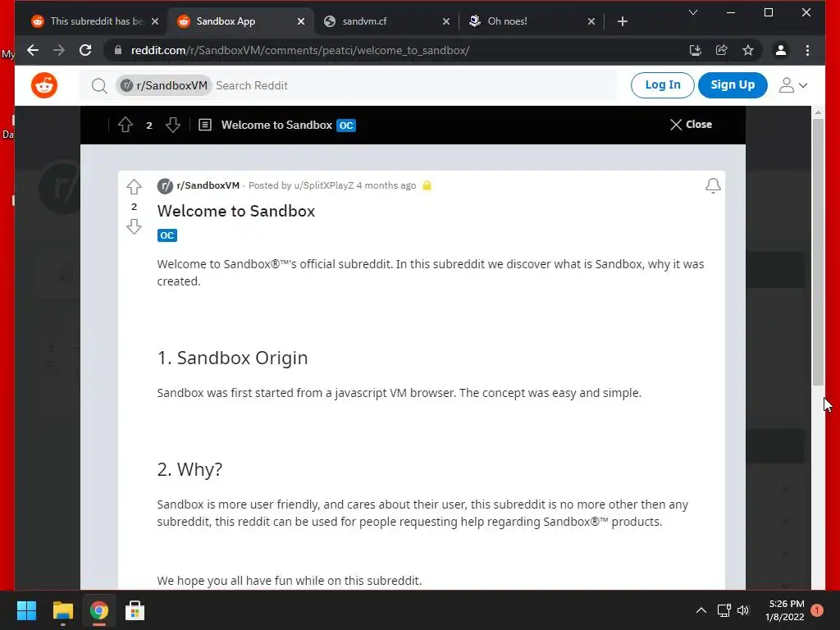Viewport: 840px width, 630px height.
Task: Show hidden system tray icons
Action: (x=701, y=610)
